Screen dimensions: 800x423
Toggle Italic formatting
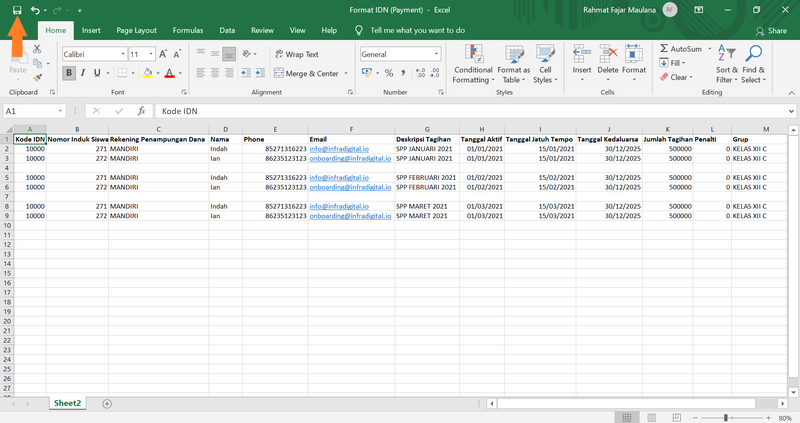83,73
